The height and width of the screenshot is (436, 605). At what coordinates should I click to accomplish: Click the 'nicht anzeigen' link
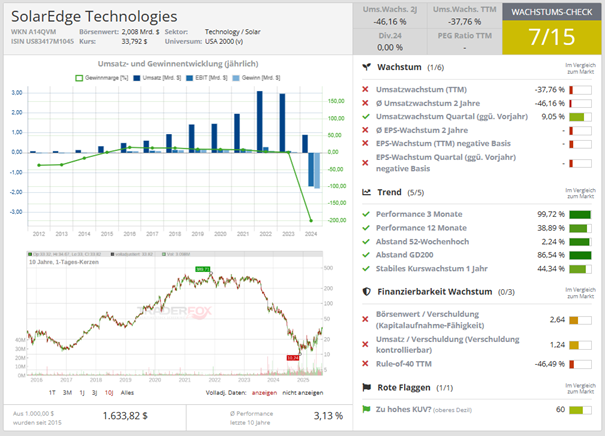(303, 393)
